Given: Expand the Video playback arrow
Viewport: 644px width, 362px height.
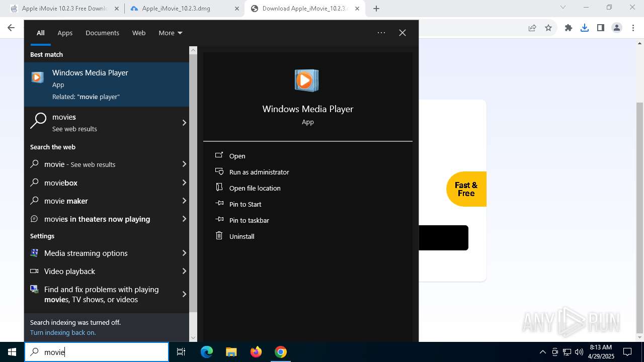Looking at the screenshot, I should tap(184, 271).
